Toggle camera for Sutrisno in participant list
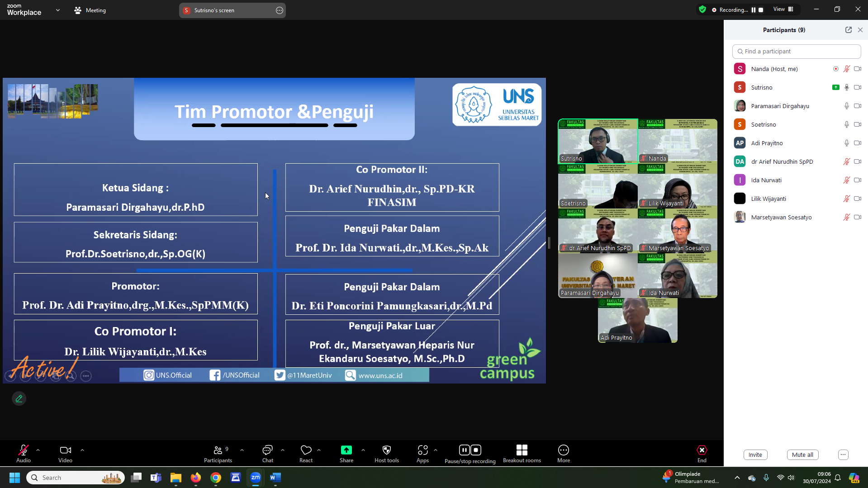 [x=858, y=87]
